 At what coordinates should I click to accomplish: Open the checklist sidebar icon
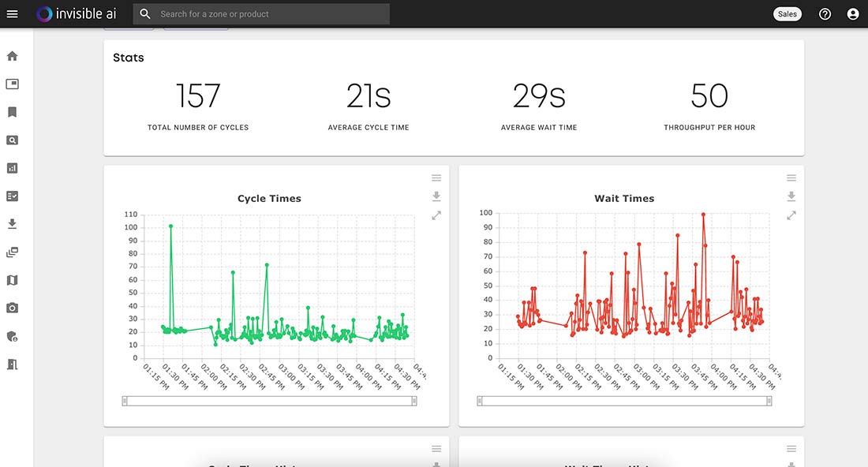click(x=12, y=196)
